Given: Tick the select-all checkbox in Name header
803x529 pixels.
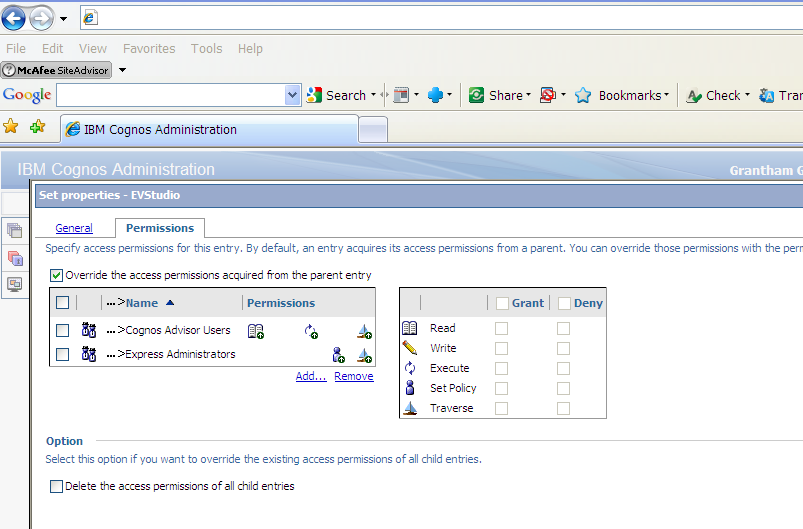Looking at the screenshot, I should 62,303.
